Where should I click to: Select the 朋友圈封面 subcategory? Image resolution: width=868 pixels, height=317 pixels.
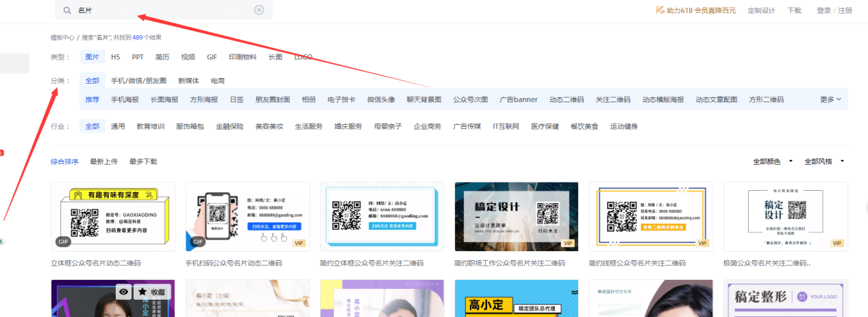pyautogui.click(x=273, y=99)
